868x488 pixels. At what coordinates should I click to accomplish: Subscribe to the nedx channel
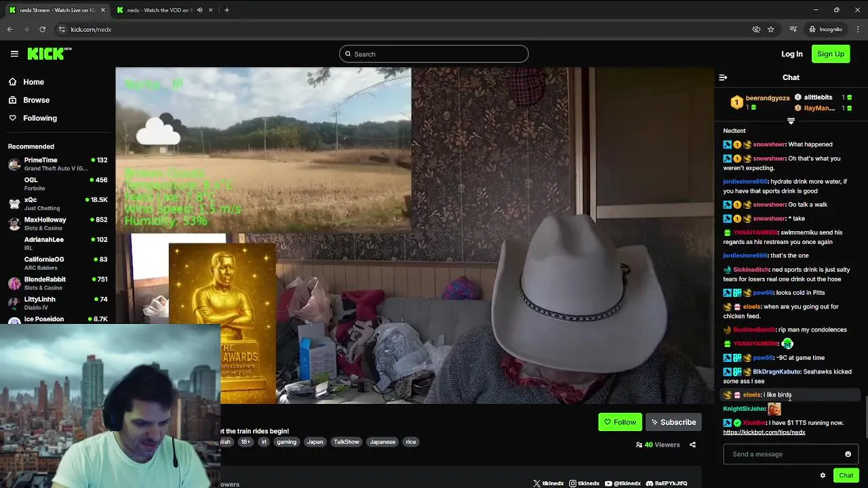point(673,422)
